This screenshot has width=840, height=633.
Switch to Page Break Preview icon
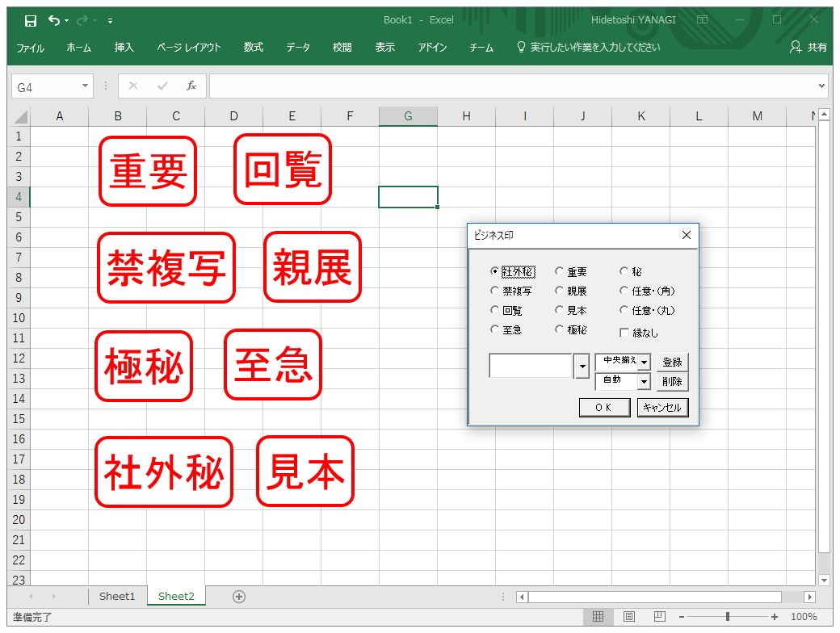(659, 616)
